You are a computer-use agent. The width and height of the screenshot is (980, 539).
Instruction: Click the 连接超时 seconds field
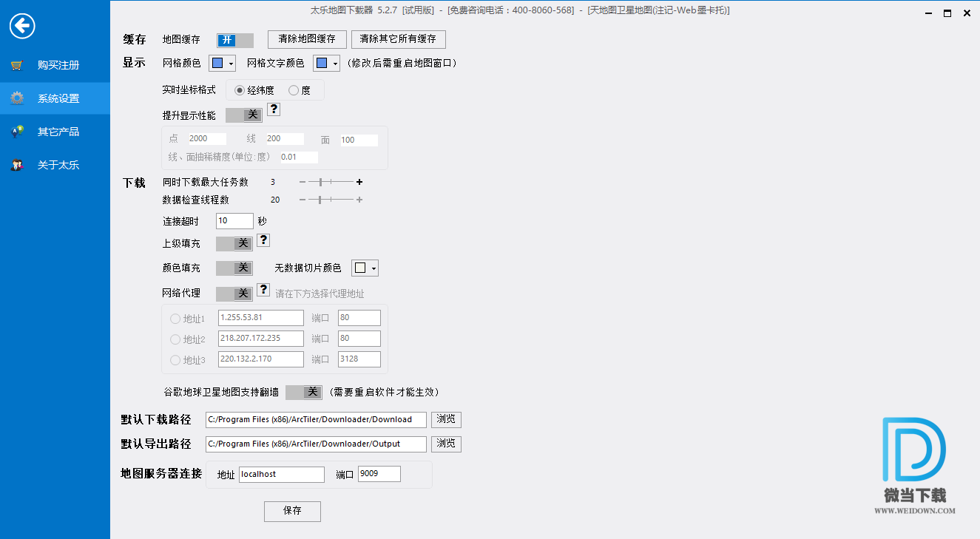click(x=234, y=220)
